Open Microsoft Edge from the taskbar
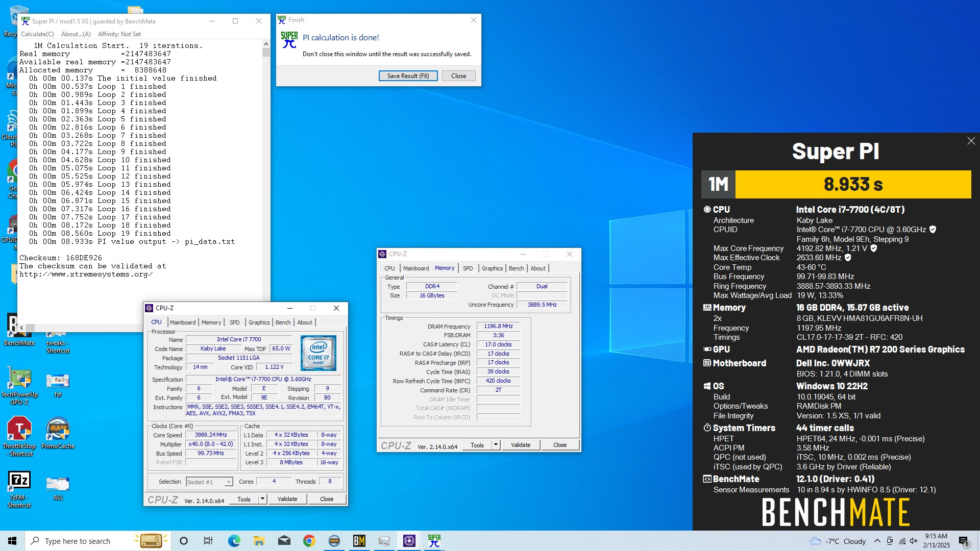 234,541
